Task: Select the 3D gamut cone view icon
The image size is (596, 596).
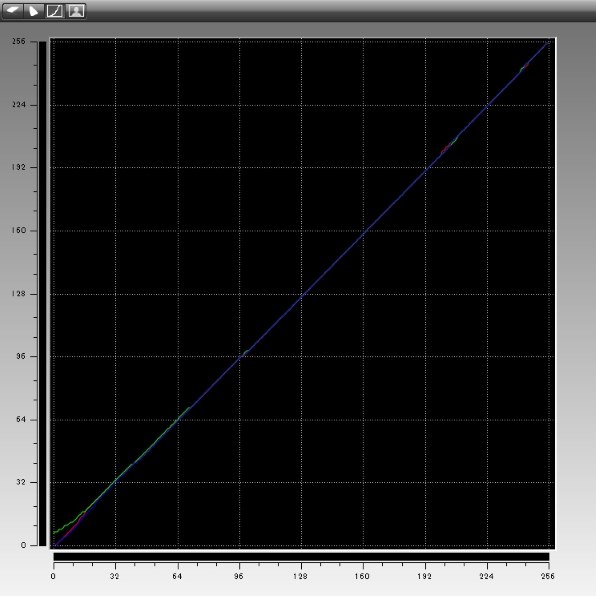Action: pyautogui.click(x=34, y=11)
